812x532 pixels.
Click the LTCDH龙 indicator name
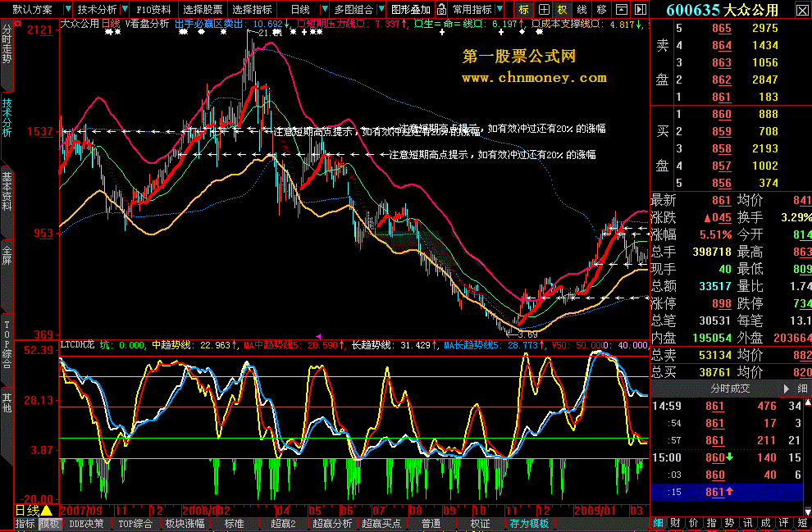(x=78, y=344)
